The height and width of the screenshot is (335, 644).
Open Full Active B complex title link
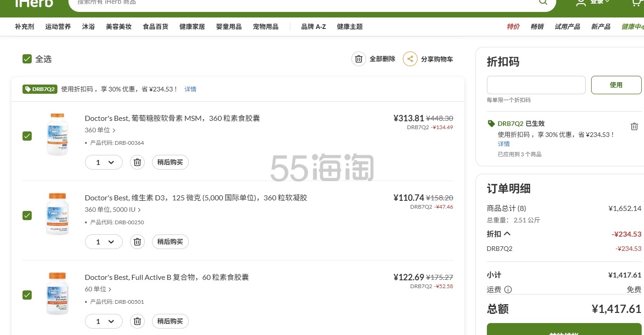click(x=167, y=277)
